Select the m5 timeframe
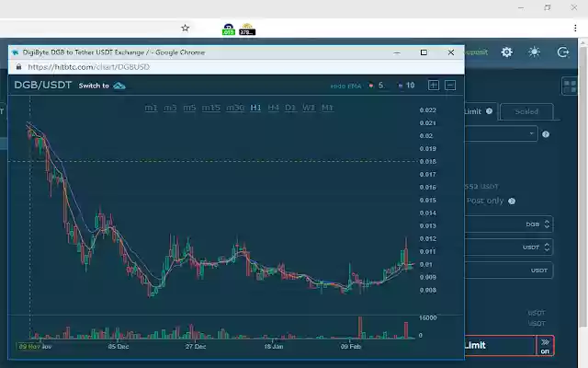This screenshot has width=588, height=368. tap(189, 108)
